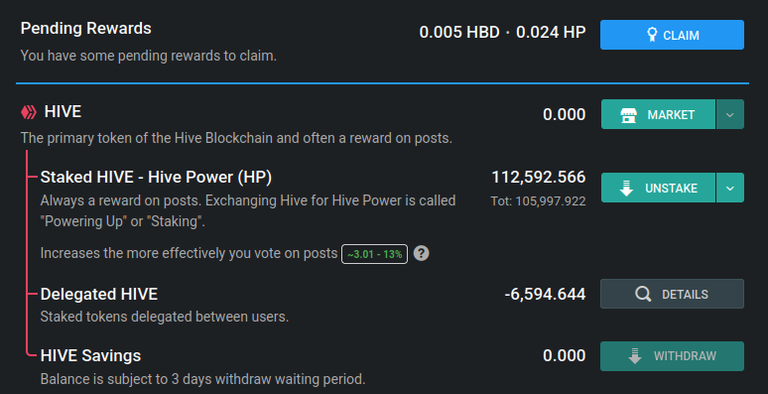This screenshot has height=394, width=768.
Task: Click the question mark help icon
Action: pos(421,253)
